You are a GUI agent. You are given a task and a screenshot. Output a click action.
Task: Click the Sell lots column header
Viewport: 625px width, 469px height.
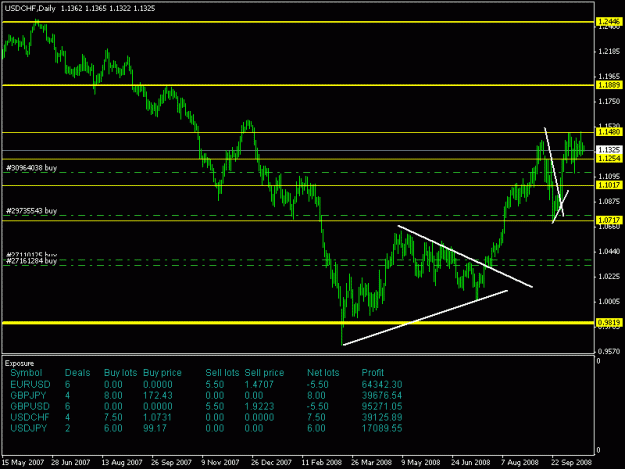coord(222,373)
